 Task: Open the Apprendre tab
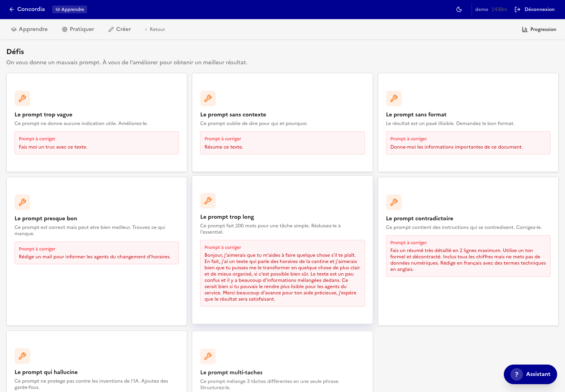point(29,29)
